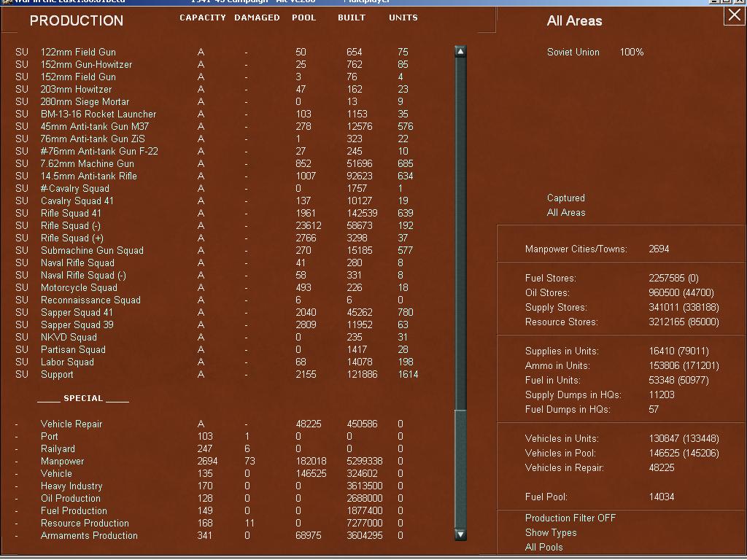The height and width of the screenshot is (560, 747).
Task: Select All Areas filter under Captured
Action: point(566,212)
